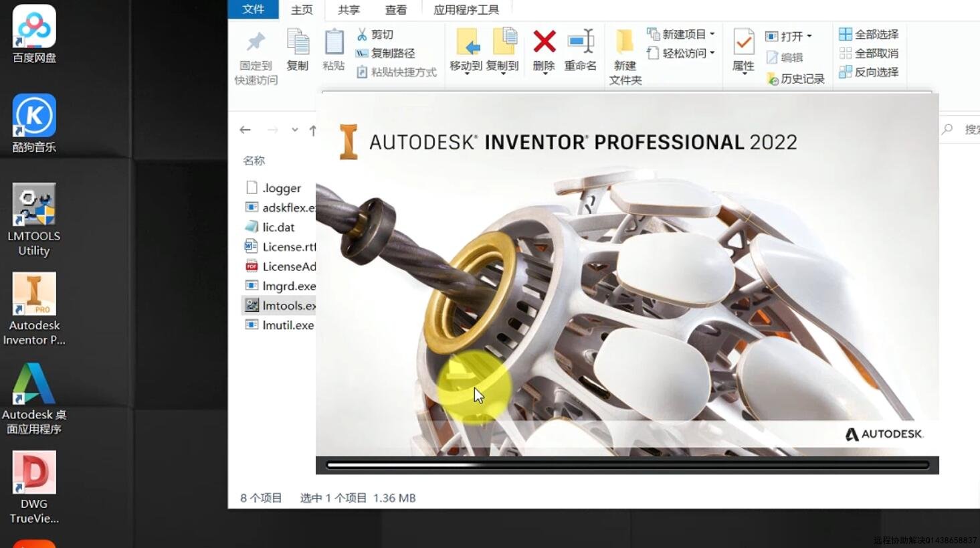
Task: Expand the Easy access dropdown
Action: point(712,53)
